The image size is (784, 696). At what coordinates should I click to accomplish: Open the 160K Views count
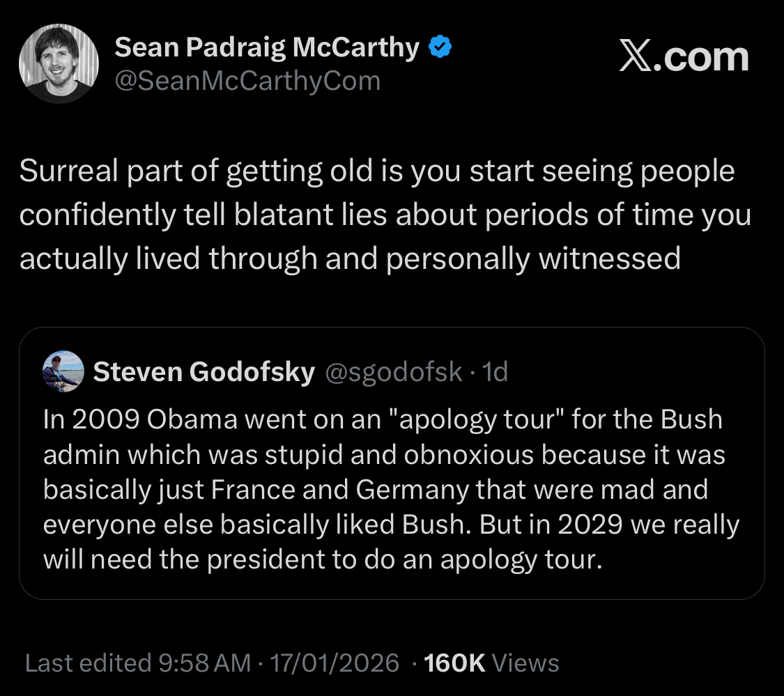[x=491, y=663]
